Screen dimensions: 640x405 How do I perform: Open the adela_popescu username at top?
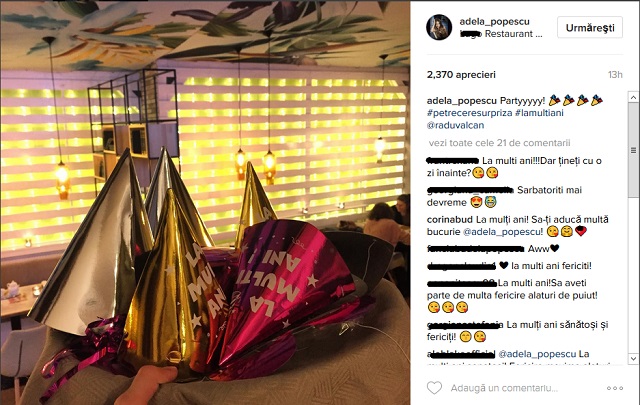pyautogui.click(x=494, y=21)
